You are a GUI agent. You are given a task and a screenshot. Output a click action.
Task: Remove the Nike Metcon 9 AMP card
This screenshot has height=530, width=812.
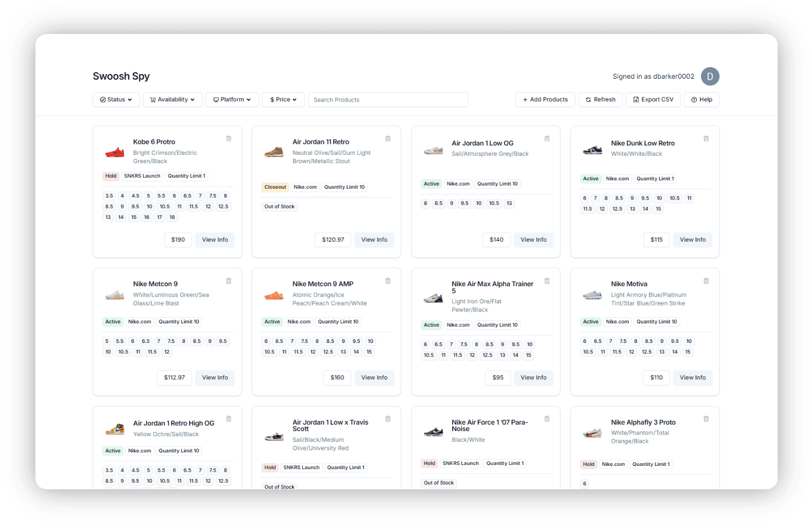tap(388, 281)
